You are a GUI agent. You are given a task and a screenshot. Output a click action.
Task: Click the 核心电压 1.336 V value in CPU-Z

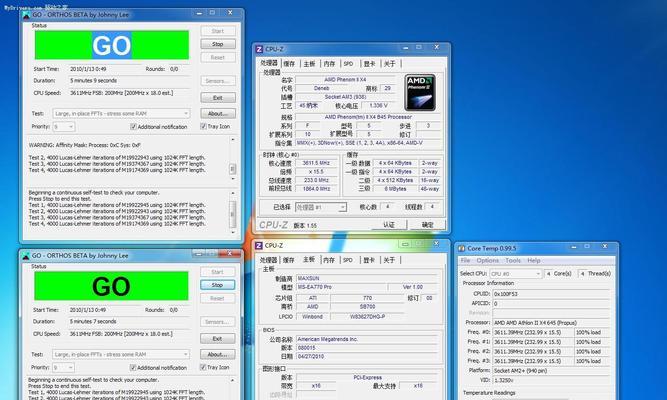(x=378, y=105)
